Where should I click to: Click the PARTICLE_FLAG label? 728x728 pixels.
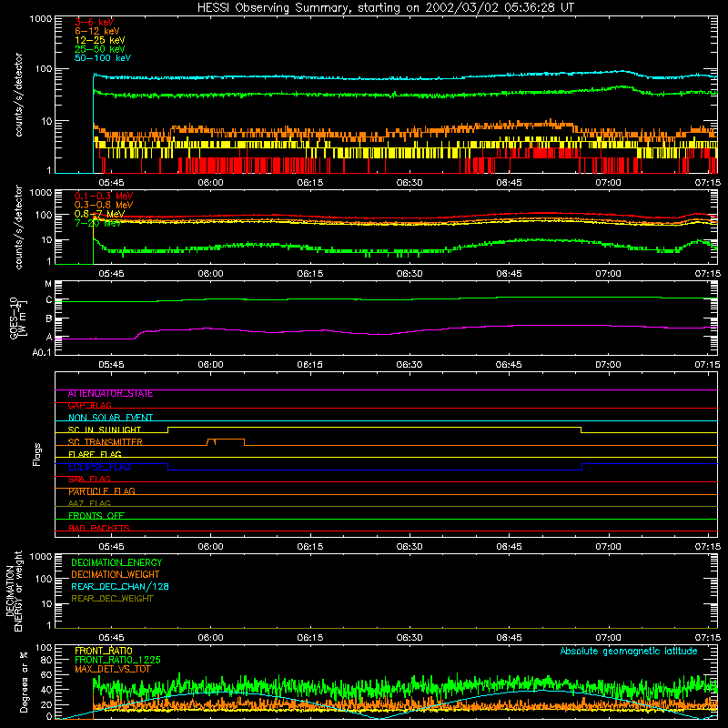click(102, 491)
